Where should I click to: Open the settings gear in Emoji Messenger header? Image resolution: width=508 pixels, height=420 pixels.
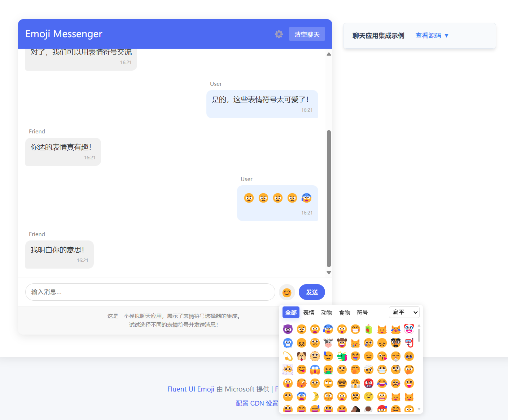pyautogui.click(x=279, y=34)
